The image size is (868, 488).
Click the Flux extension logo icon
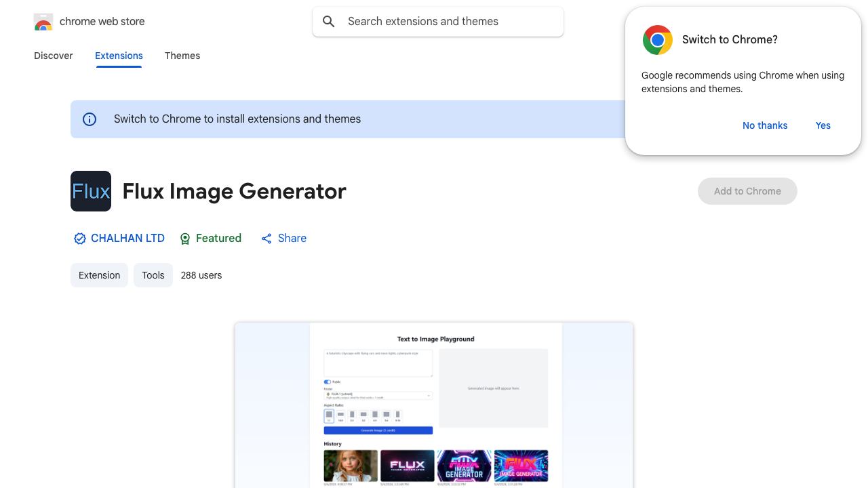click(91, 191)
